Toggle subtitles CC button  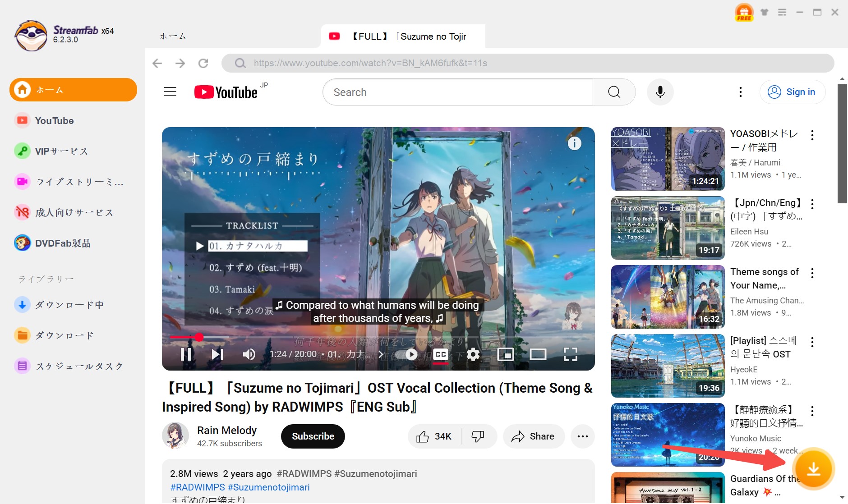tap(441, 354)
